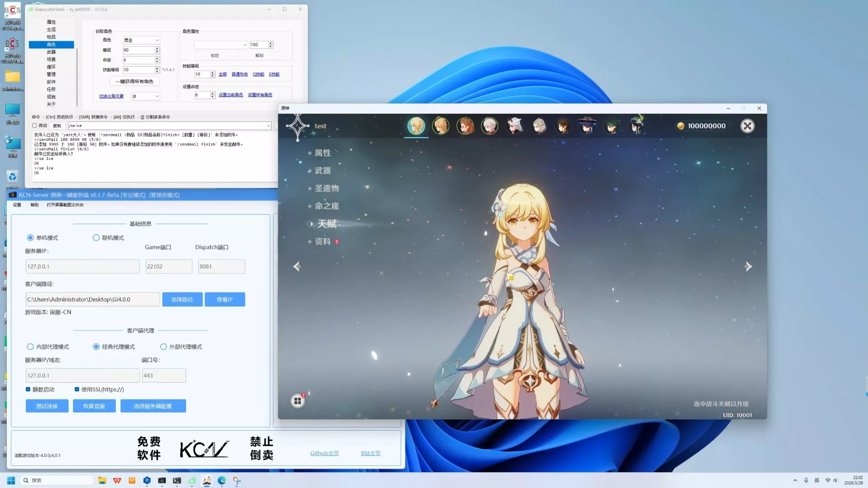Click the Mora coin icon

pyautogui.click(x=681, y=126)
